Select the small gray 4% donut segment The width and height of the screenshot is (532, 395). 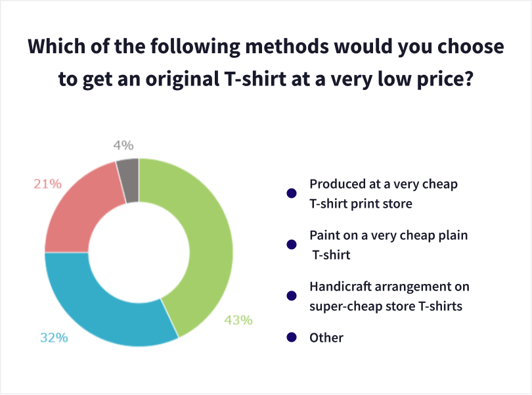pos(129,171)
